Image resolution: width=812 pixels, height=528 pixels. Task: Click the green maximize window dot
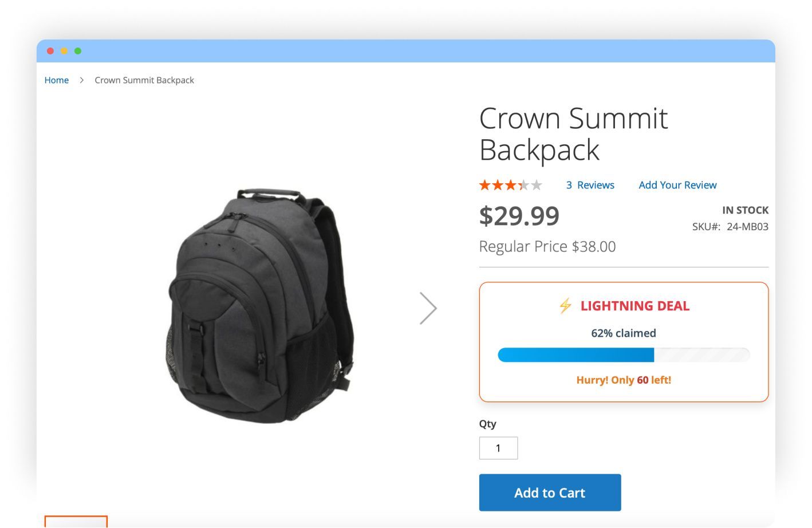click(78, 51)
